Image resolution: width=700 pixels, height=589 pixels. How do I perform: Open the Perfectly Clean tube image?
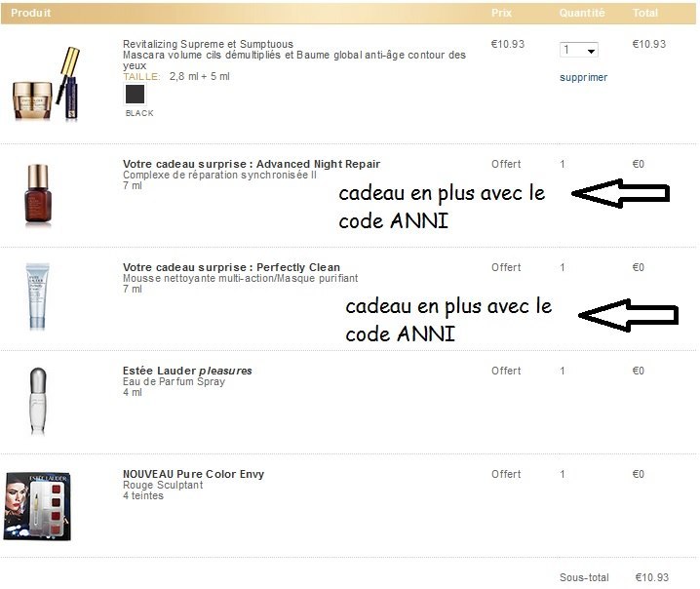click(37, 296)
